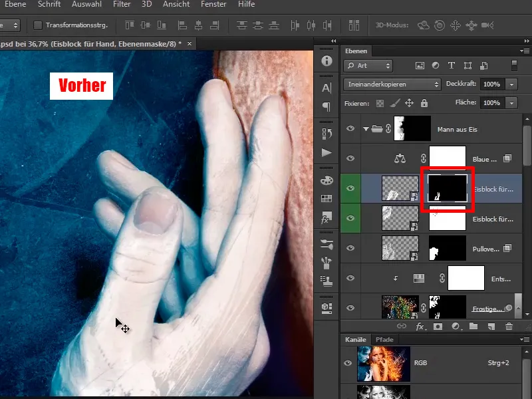Open the Paragraph panel icon
Viewport: 532px width, 399px height.
click(x=327, y=107)
